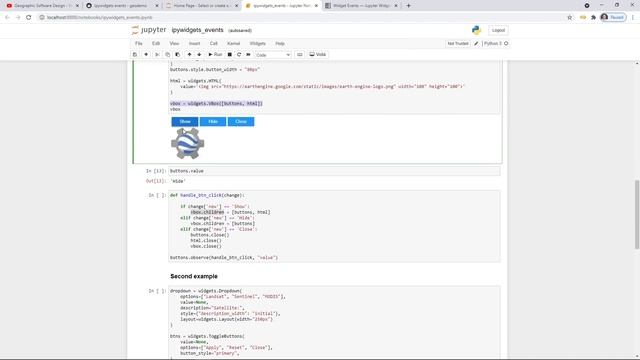
Task: Click into the buttons.value code cell
Action: [334, 171]
